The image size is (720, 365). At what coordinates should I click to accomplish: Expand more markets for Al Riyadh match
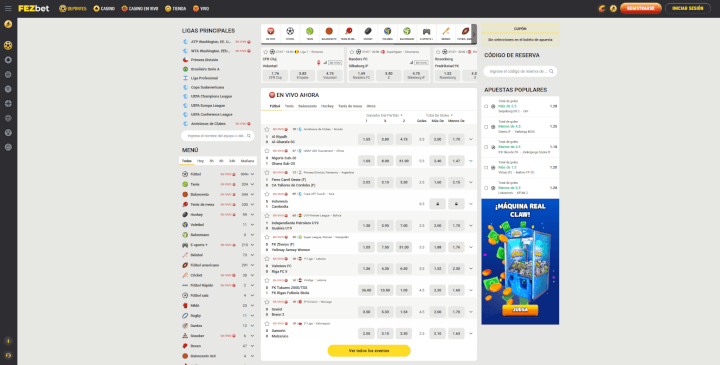tap(471, 139)
